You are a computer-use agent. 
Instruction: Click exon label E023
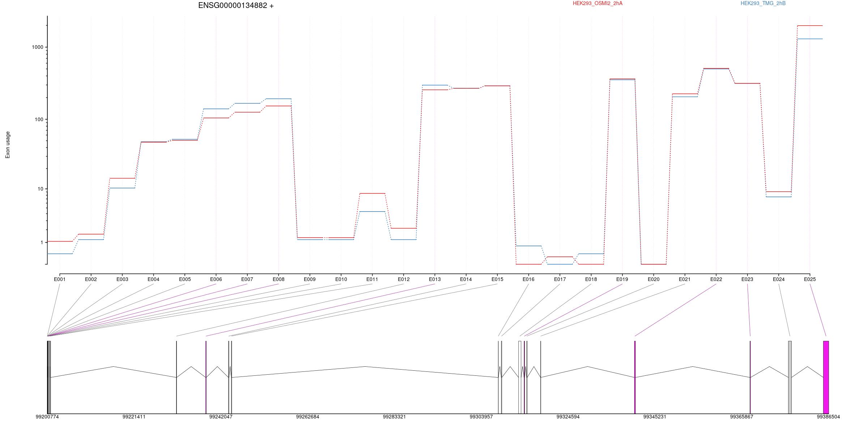[747, 279]
